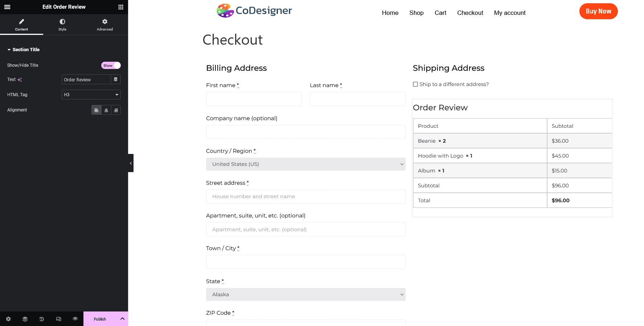This screenshot has width=644, height=326.
Task: Click the Street address input field
Action: coord(305,196)
